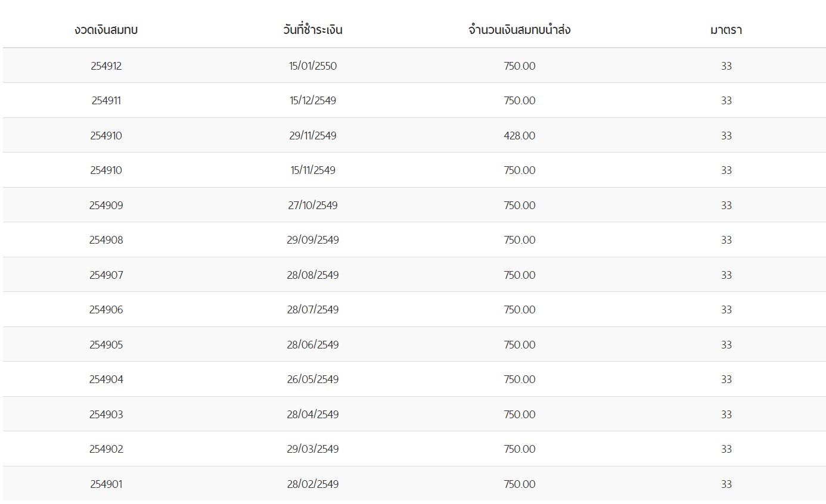This screenshot has width=826, height=504.
Task: Click the วันที่ชำระเงิน column header
Action: coord(313,30)
